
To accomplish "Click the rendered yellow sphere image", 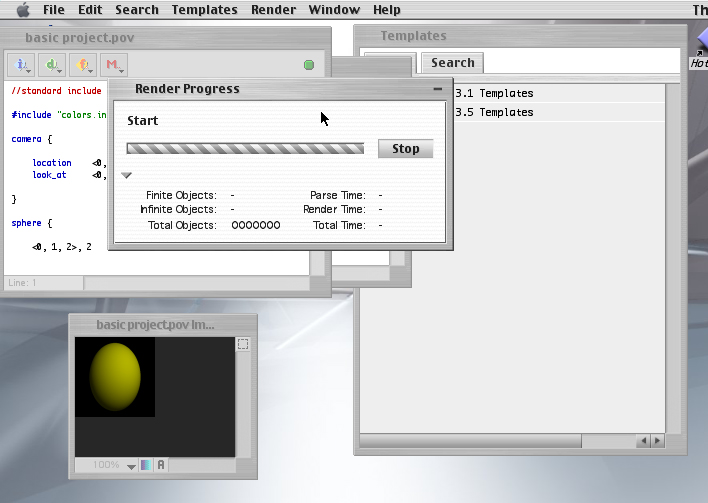I will pyautogui.click(x=114, y=376).
